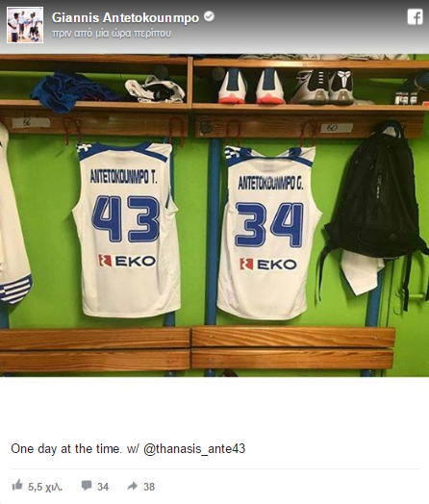Click the caption text 'One day at the time.'
The height and width of the screenshot is (504, 429).
tap(66, 448)
